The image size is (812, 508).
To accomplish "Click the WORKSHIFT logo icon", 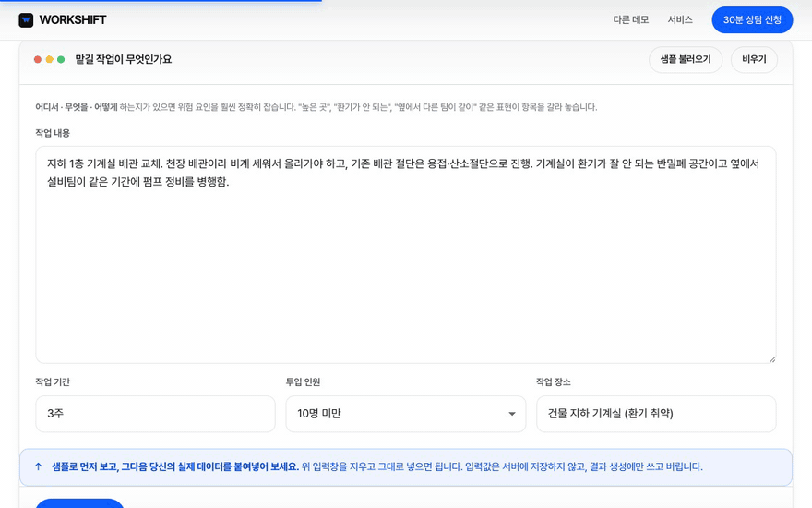I will click(26, 20).
